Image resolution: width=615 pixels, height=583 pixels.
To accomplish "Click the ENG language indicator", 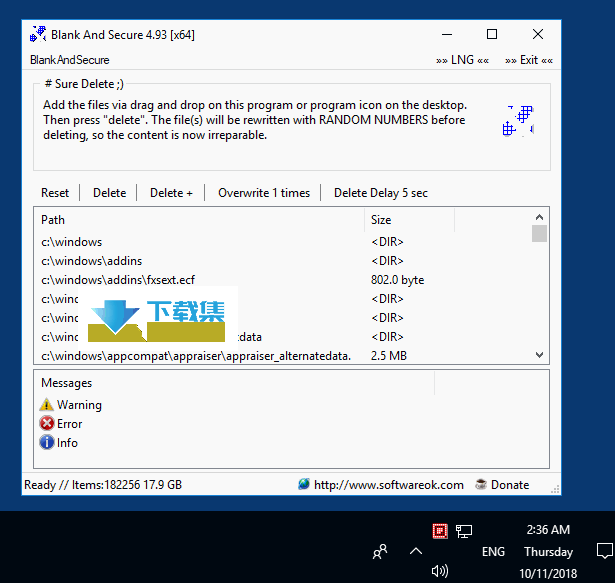I will 493,552.
